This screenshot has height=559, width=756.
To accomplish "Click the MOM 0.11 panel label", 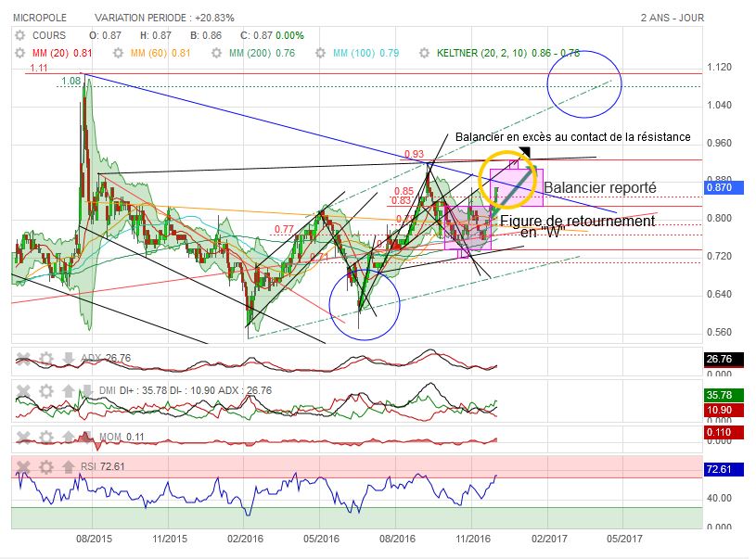I will [122, 437].
